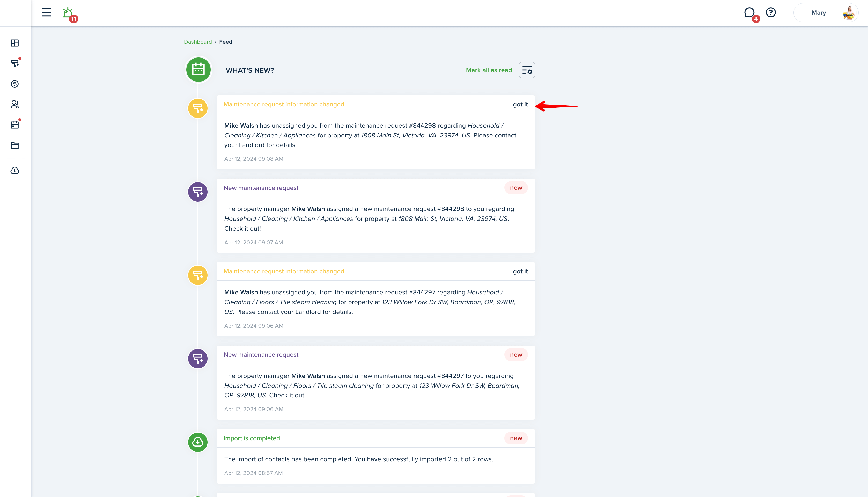
Task: Click the timestamp 'Apr 12, 2024 08:57 AM'
Action: (x=253, y=473)
